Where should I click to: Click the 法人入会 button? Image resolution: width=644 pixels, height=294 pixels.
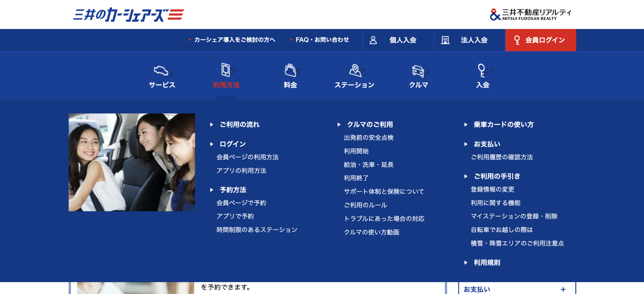pyautogui.click(x=470, y=40)
